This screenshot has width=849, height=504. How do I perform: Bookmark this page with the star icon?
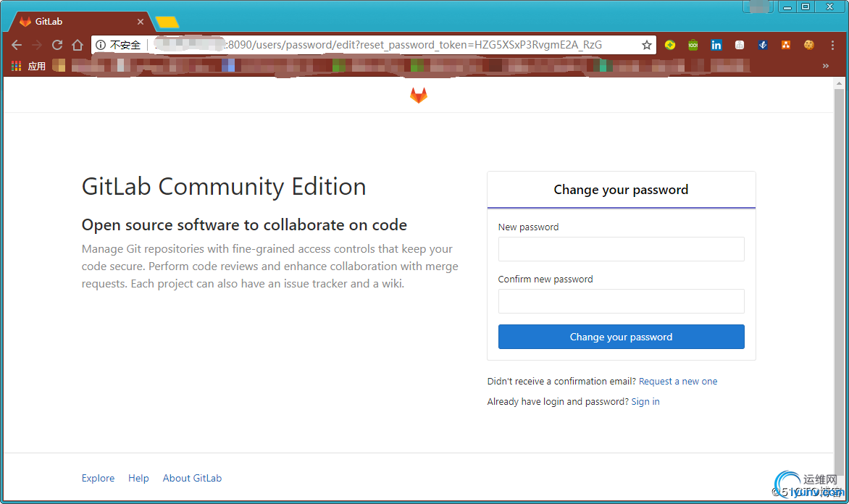tap(646, 45)
